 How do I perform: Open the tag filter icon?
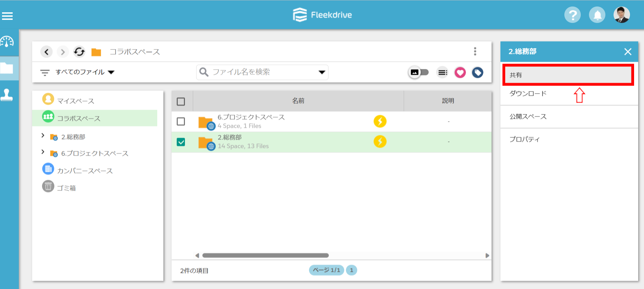click(478, 72)
